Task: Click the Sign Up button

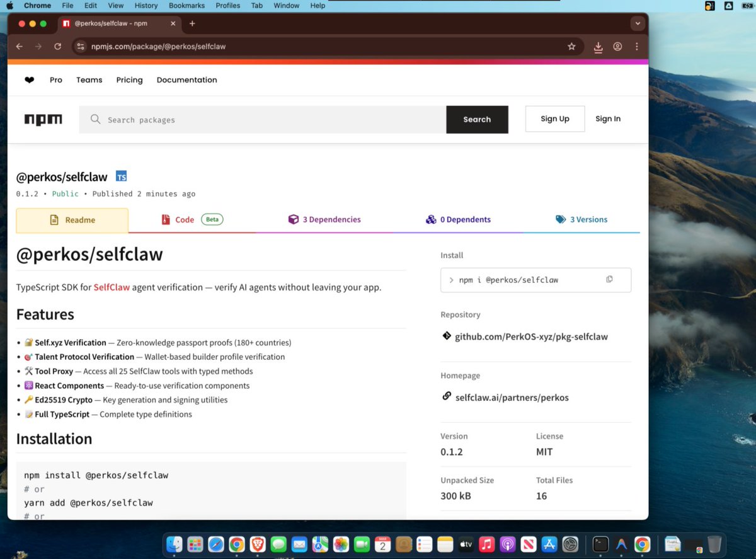Action: pos(555,118)
